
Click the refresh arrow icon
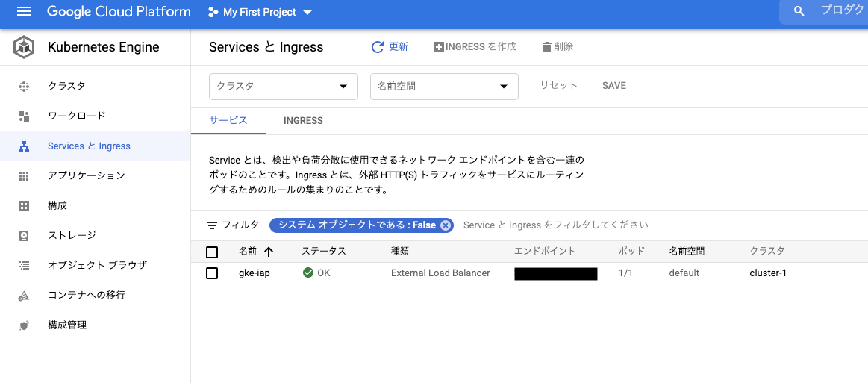click(378, 47)
